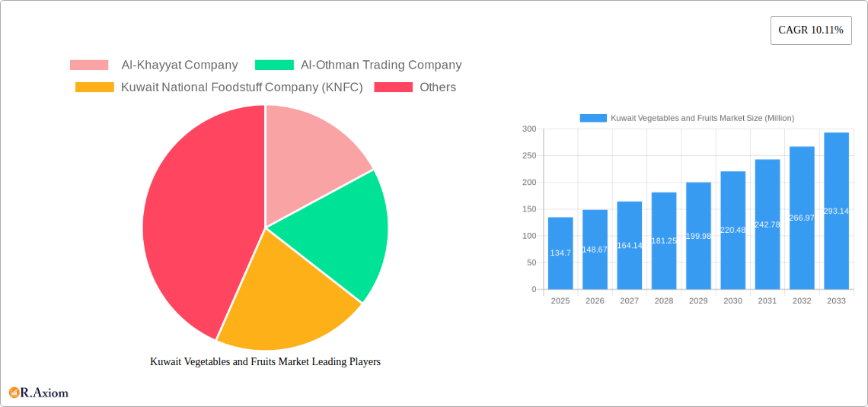Toggle Al-Othman Trading Company legend color box

pyautogui.click(x=274, y=65)
